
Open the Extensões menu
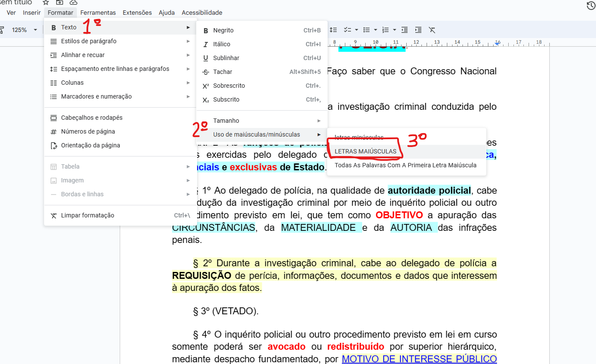(x=137, y=13)
